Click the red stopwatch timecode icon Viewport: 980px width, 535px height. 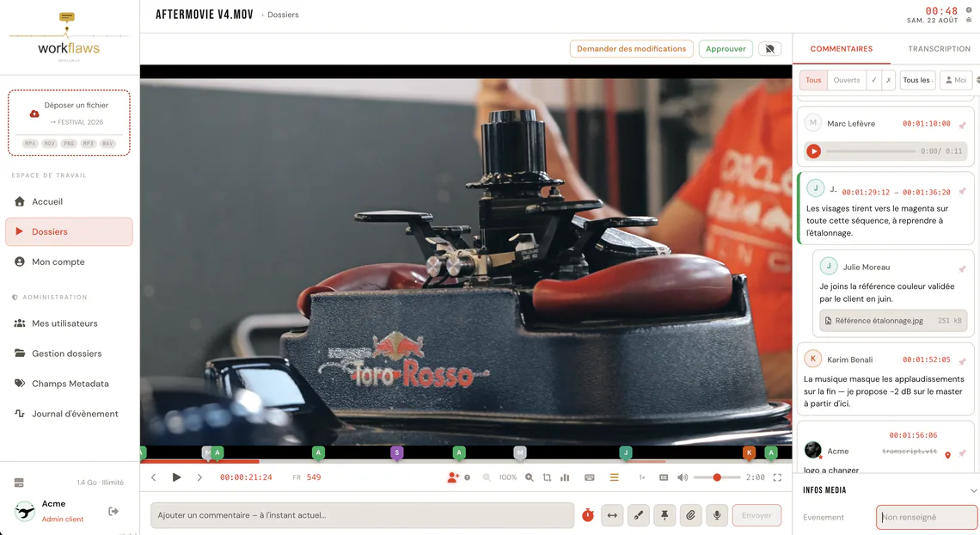pyautogui.click(x=587, y=515)
